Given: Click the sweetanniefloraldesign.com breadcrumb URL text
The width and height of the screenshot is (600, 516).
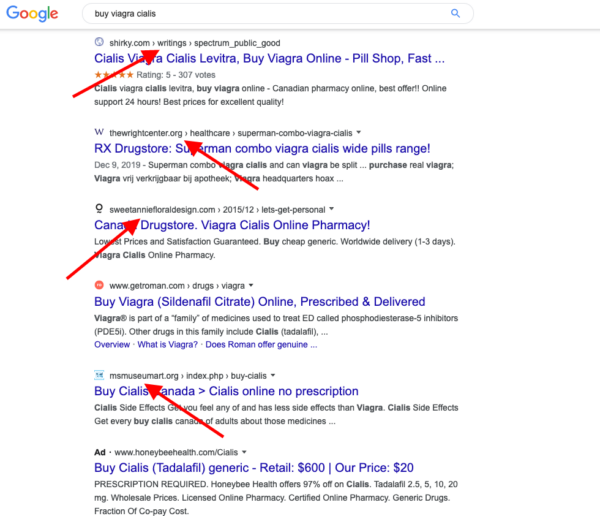Looking at the screenshot, I should (x=217, y=210).
